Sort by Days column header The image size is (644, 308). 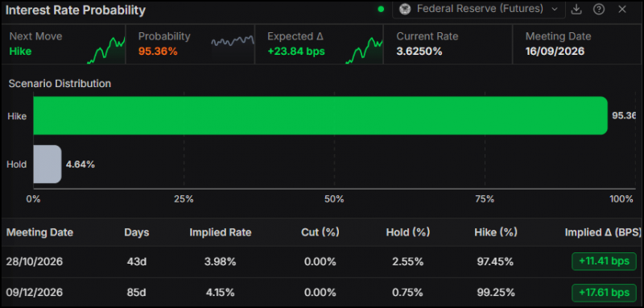136,232
